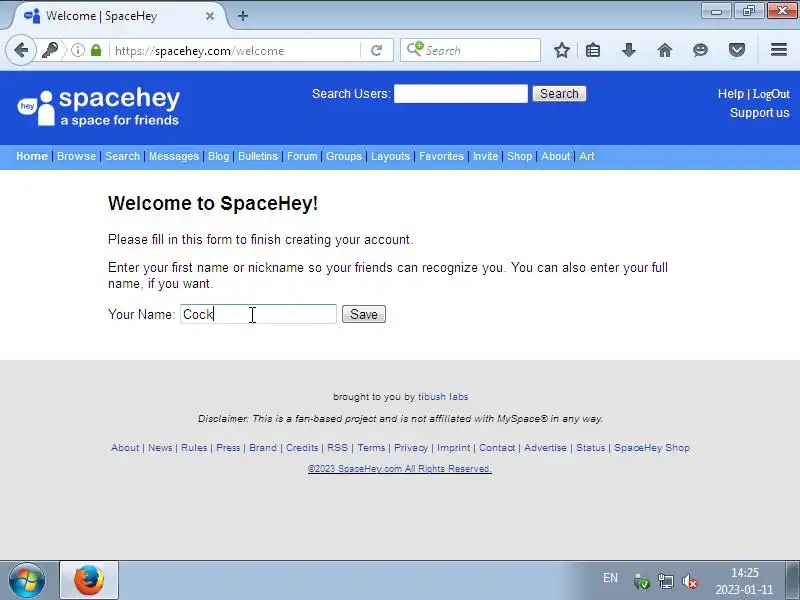Click the Search Users input field
The image size is (800, 600).
[461, 94]
